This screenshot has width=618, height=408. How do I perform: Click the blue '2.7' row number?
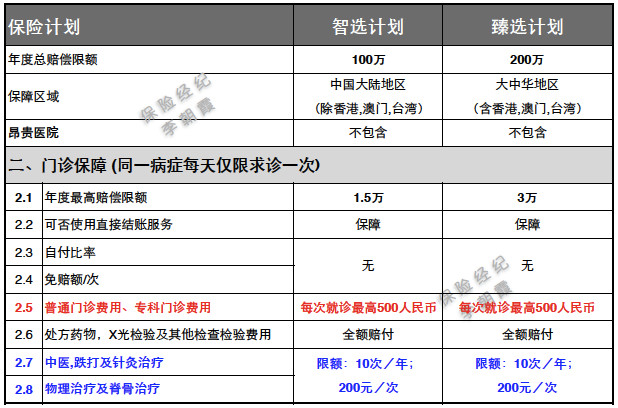click(x=24, y=362)
